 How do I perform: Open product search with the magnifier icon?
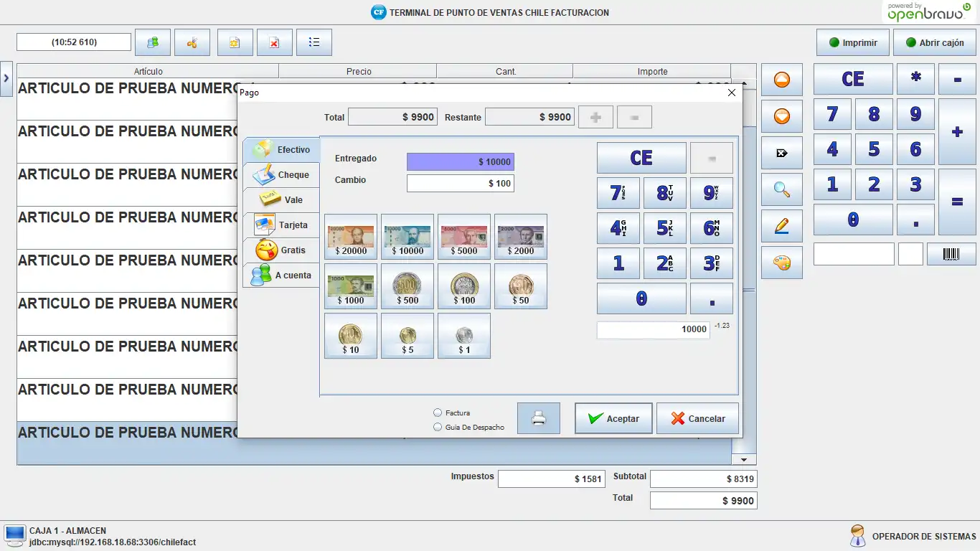pos(782,189)
